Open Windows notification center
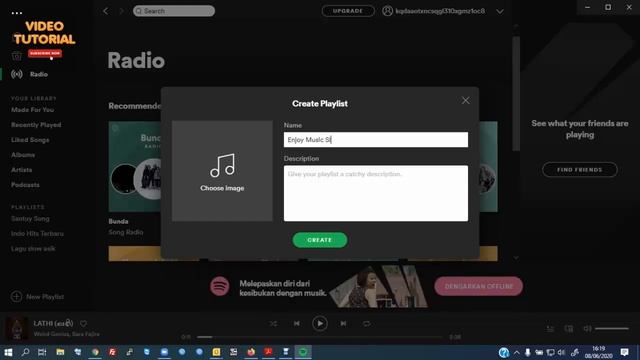Image resolution: width=640 pixels, height=360 pixels. 624,352
